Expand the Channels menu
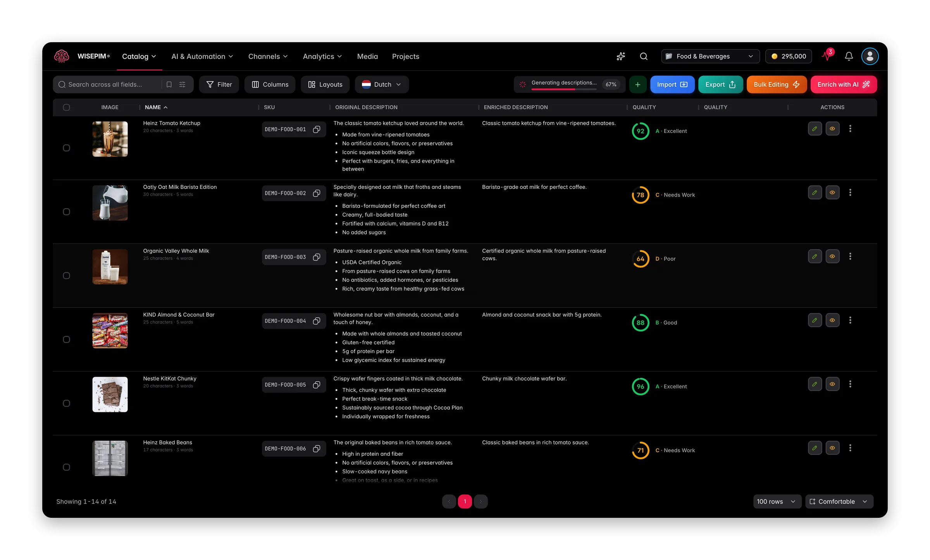The height and width of the screenshot is (560, 930). pyautogui.click(x=268, y=57)
